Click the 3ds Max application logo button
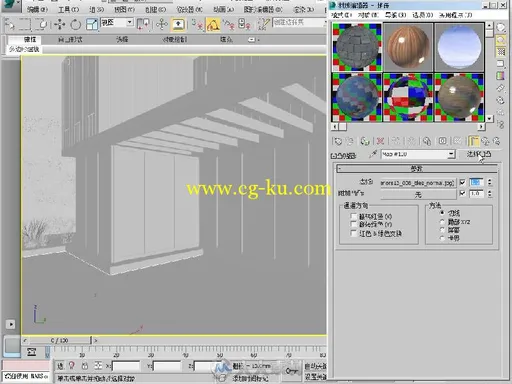Screen dimensions: 512x384 (x=11, y=5)
